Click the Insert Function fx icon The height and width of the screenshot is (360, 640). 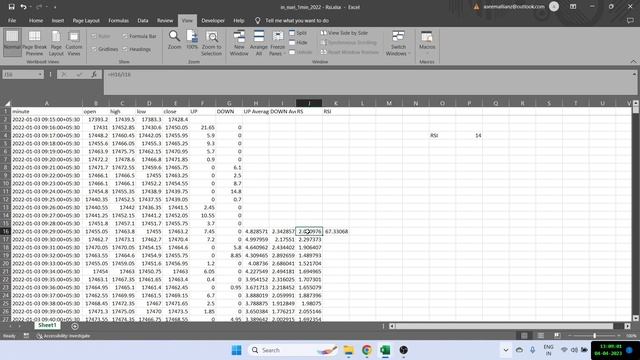[94, 75]
